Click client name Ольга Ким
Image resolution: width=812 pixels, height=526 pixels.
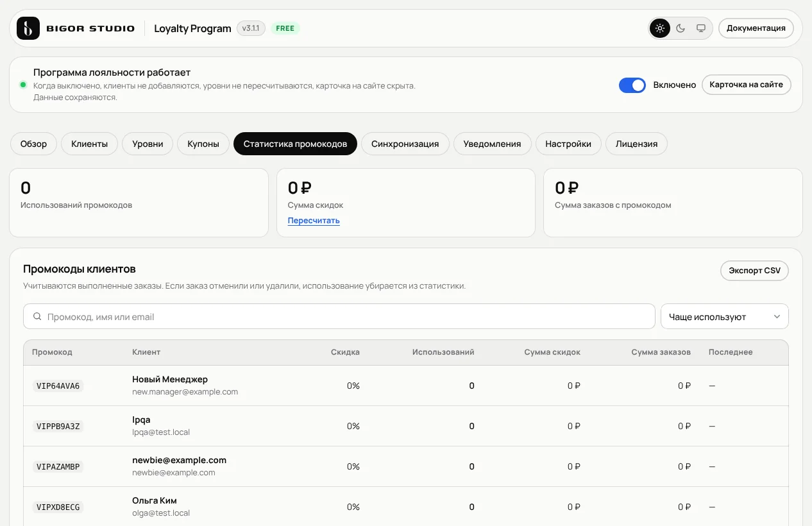(x=155, y=500)
